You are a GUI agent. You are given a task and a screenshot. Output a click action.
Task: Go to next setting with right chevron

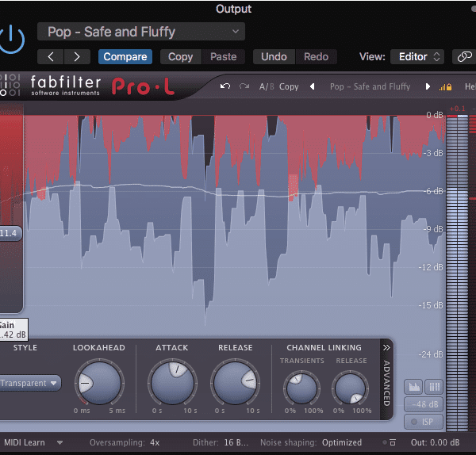pyautogui.click(x=77, y=57)
